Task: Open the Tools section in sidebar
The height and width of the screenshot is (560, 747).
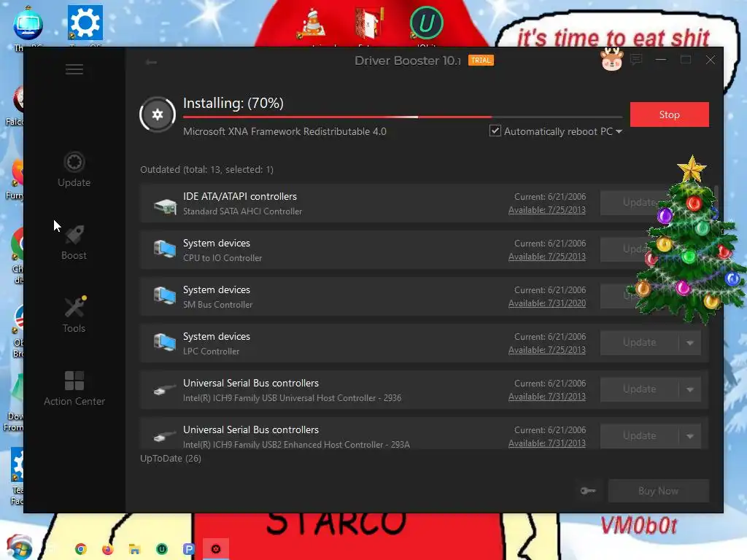Action: pos(74,315)
